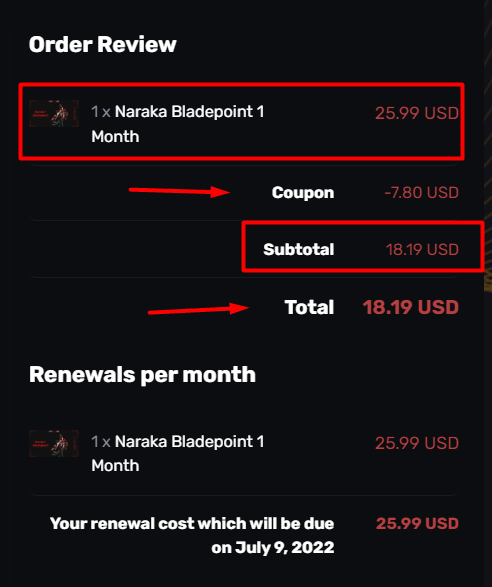Click the Naraka Bladepoint 1 Month order item
Image resolution: width=492 pixels, height=587 pixels.
(x=178, y=124)
